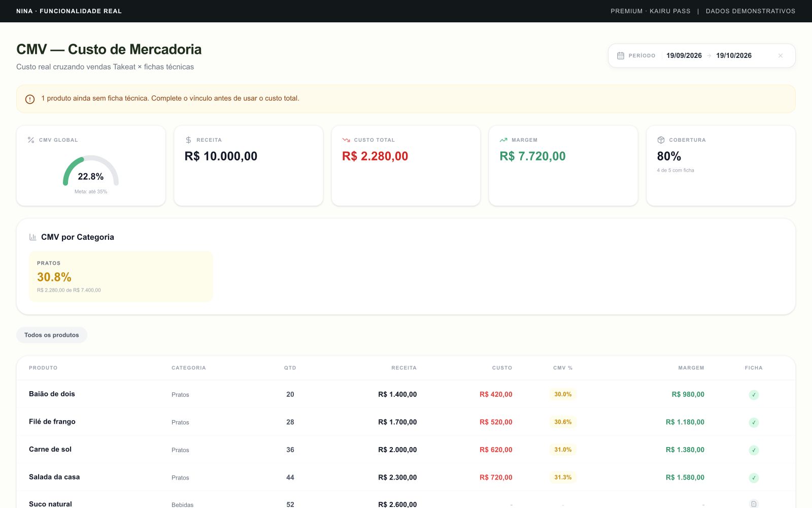Click the warning icon in the alert banner
This screenshot has width=812, height=508.
[x=30, y=99]
